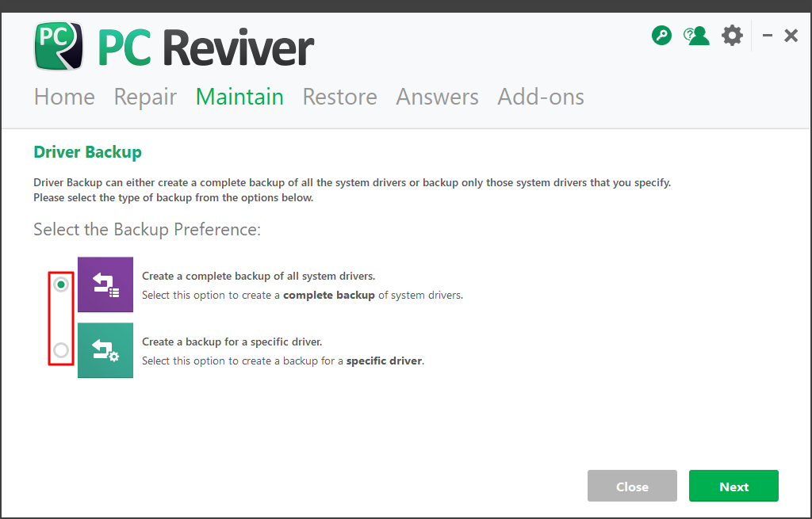
Task: Click the 'Driver Backup' heading
Action: coord(87,152)
